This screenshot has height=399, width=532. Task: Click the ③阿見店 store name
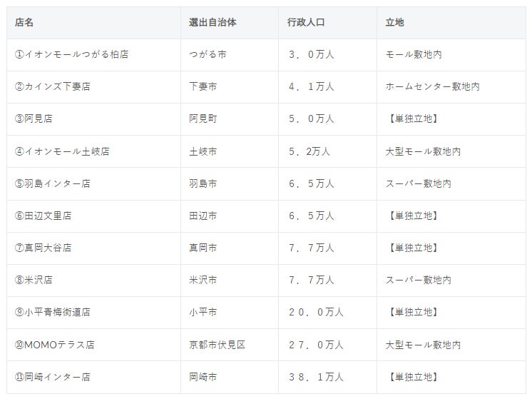(34, 119)
